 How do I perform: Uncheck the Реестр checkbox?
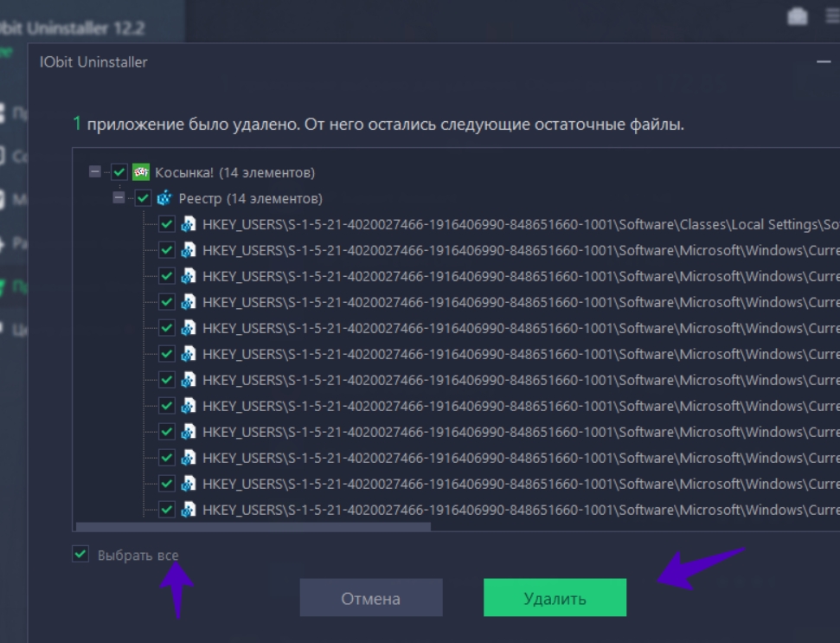coord(143,198)
